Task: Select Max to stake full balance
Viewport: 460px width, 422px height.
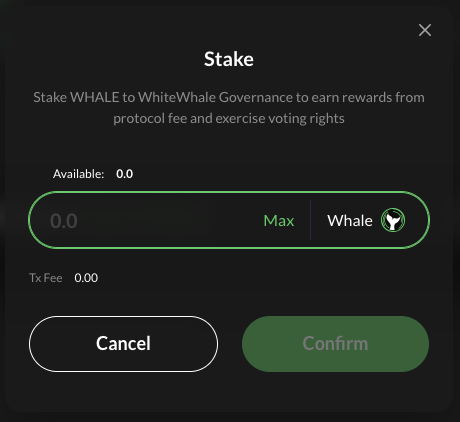Action: pos(279,220)
